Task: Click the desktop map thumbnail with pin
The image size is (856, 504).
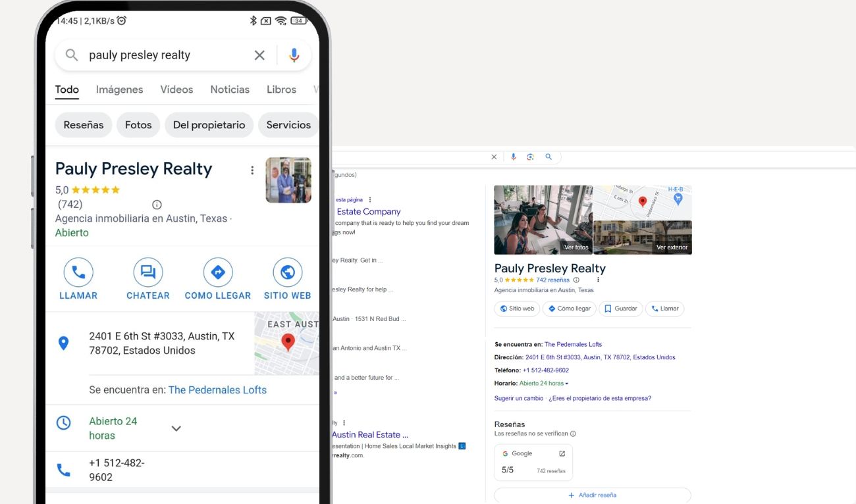Action: click(x=643, y=203)
